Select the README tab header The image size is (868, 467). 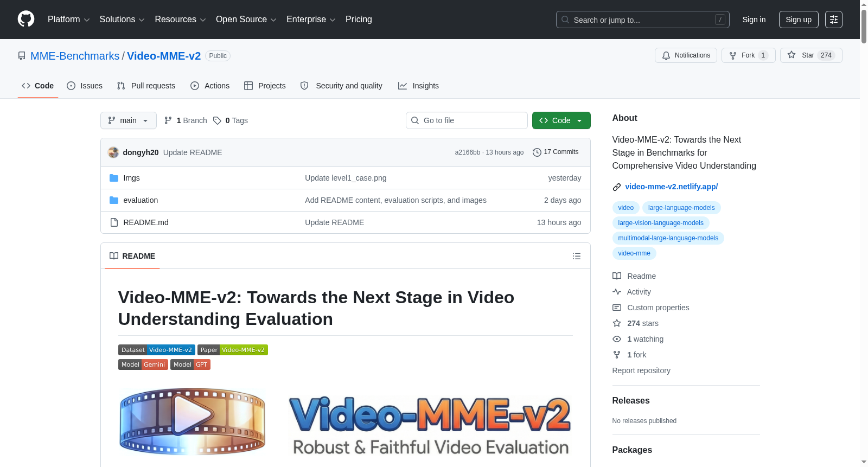[132, 256]
